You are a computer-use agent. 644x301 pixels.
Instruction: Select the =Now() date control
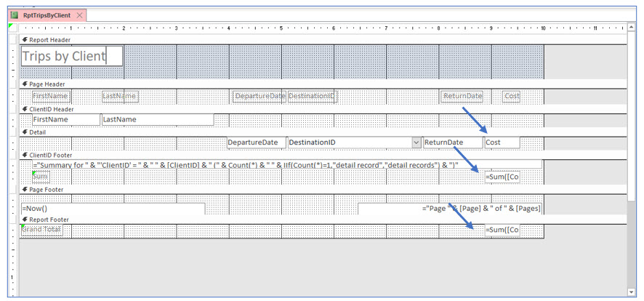coord(113,209)
